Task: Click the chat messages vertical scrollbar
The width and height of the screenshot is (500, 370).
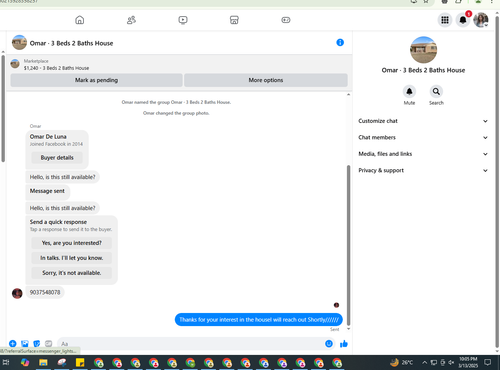Action: [349, 245]
